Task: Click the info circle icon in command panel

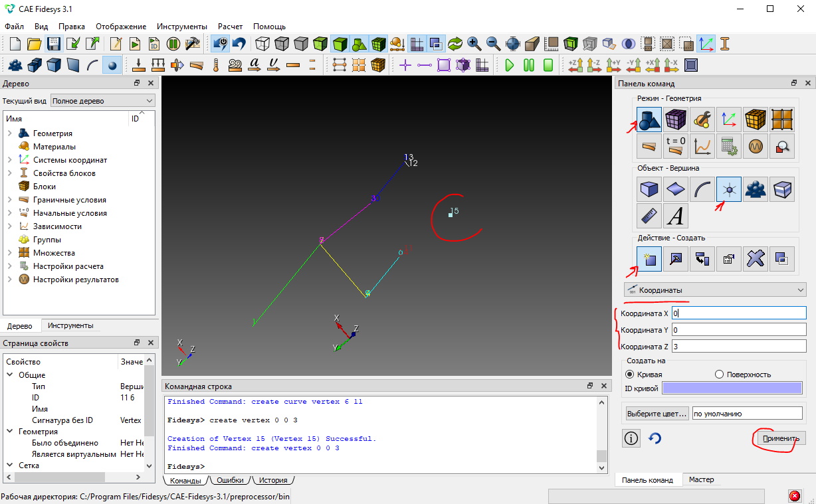Action: tap(631, 438)
